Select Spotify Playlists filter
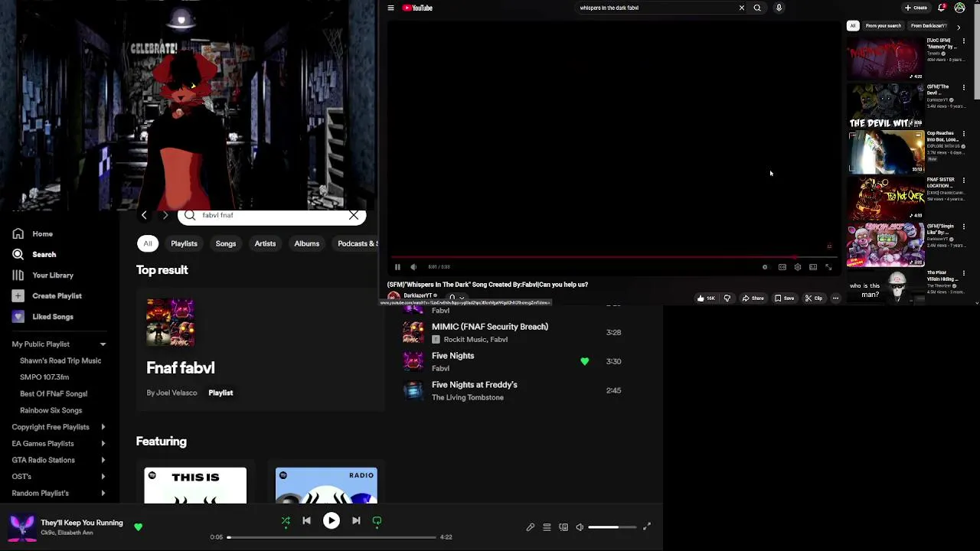 coord(184,243)
